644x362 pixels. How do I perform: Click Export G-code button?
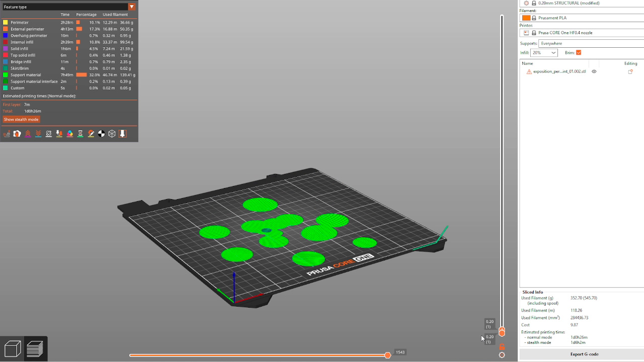(x=584, y=354)
